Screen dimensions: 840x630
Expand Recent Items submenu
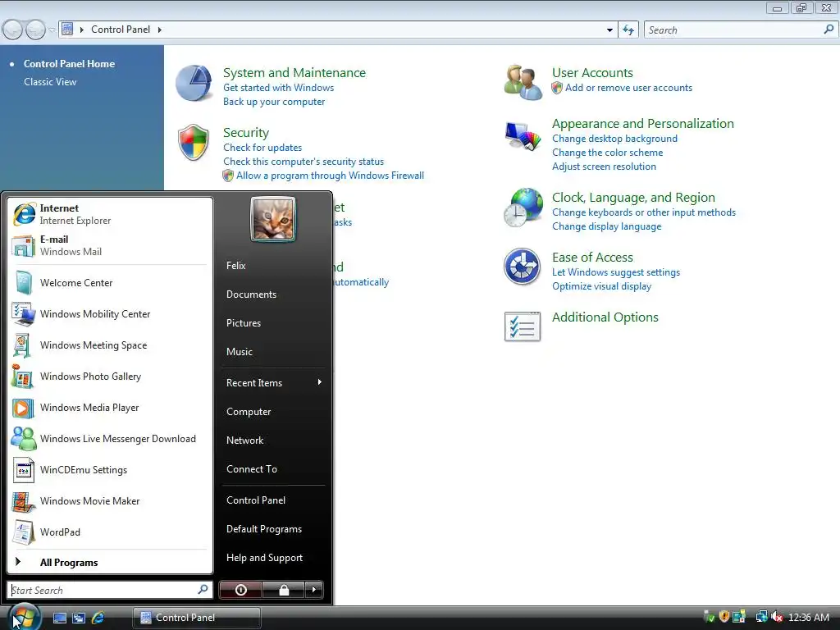(273, 383)
